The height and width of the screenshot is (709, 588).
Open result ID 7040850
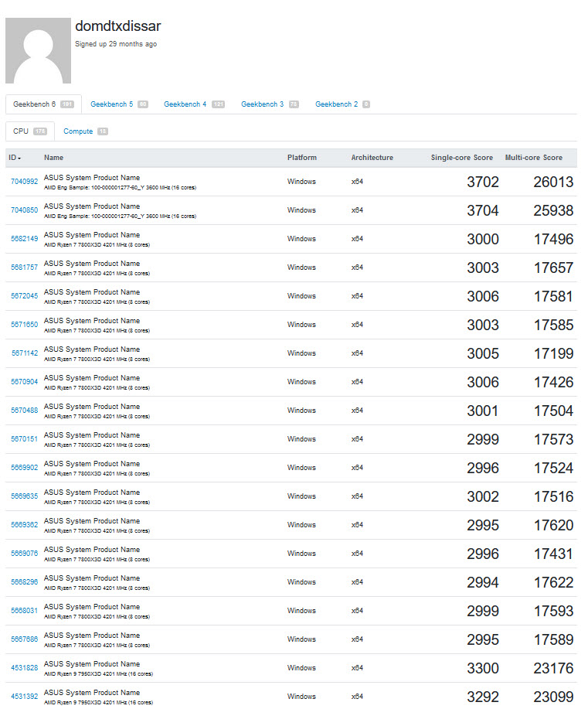[x=25, y=210]
